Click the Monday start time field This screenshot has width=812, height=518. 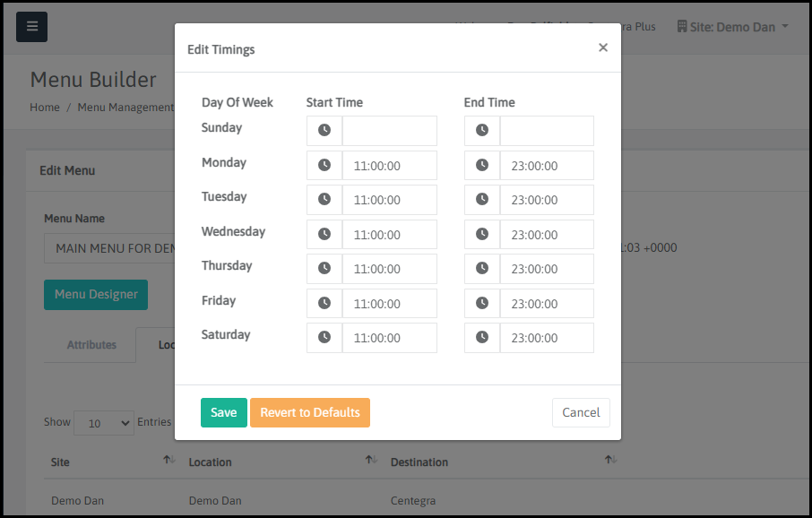(389, 166)
